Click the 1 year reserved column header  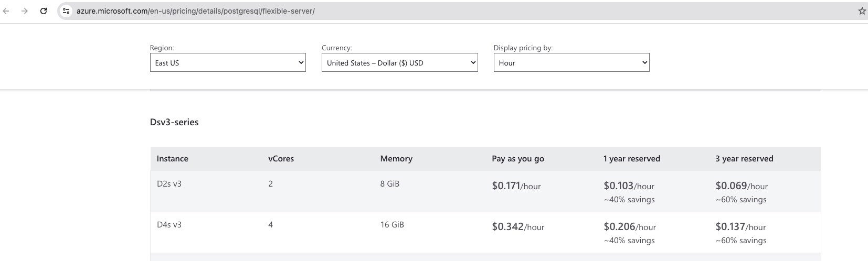coord(632,159)
